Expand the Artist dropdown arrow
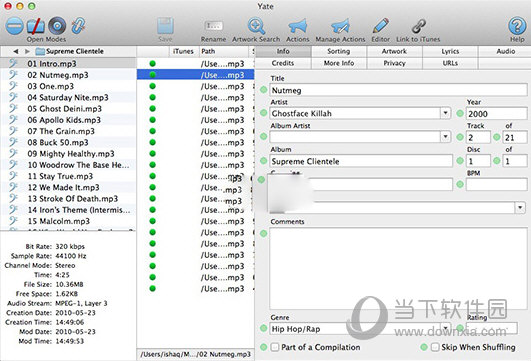 coord(445,113)
